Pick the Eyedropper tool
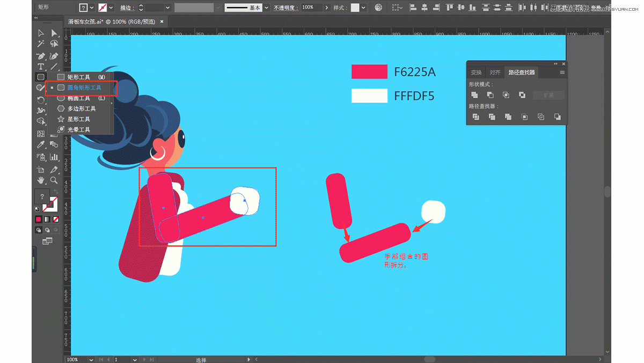 pos(41,145)
